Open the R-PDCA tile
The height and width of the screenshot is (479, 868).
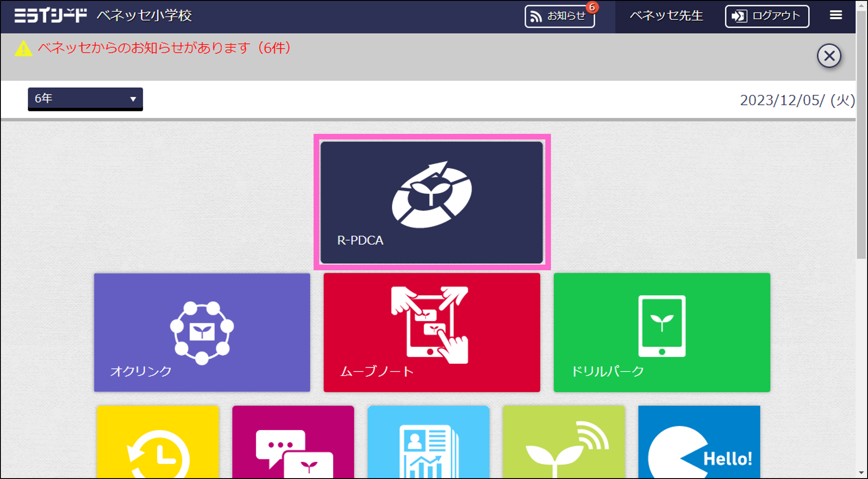point(431,202)
